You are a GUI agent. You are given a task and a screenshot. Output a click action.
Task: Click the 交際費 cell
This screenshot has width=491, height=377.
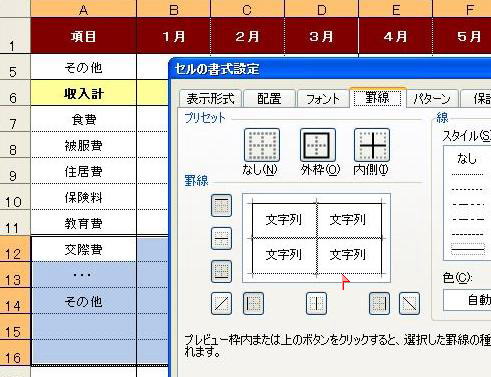pos(84,249)
